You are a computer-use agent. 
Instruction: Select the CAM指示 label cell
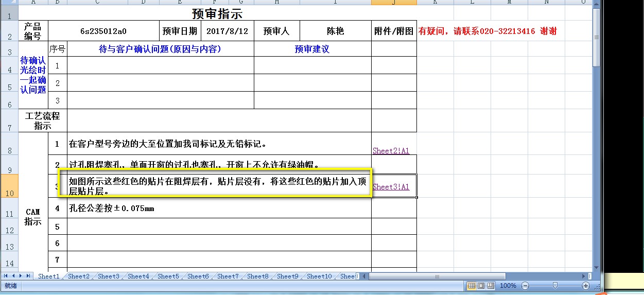pyautogui.click(x=33, y=217)
